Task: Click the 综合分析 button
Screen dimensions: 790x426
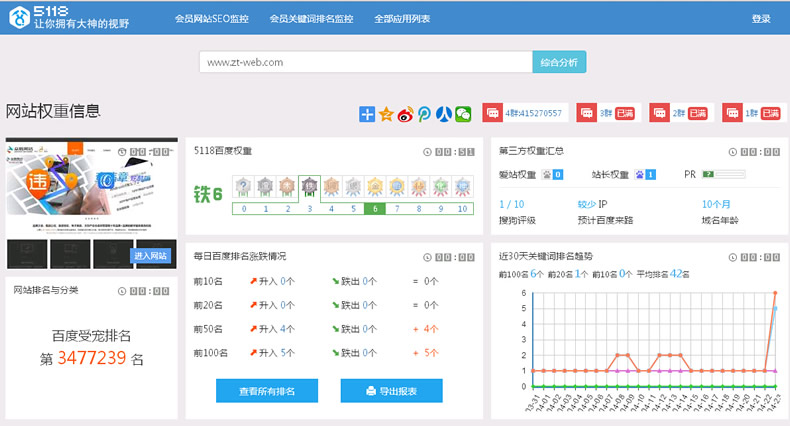Action: click(559, 62)
